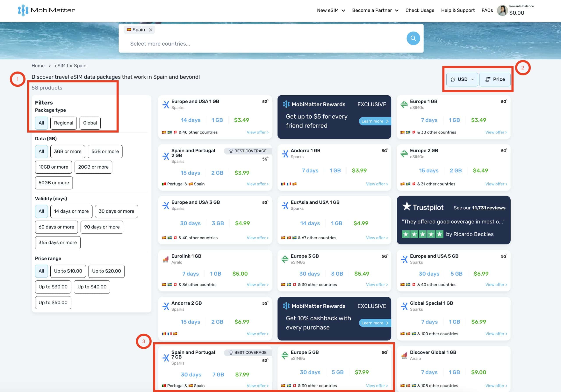The width and height of the screenshot is (561, 392).
Task: Click the Sparks icon on Spain and Portugal 7 GB
Action: click(166, 358)
